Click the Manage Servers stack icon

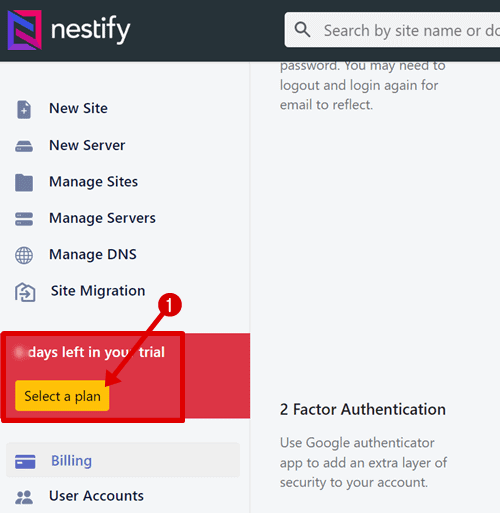point(24,219)
